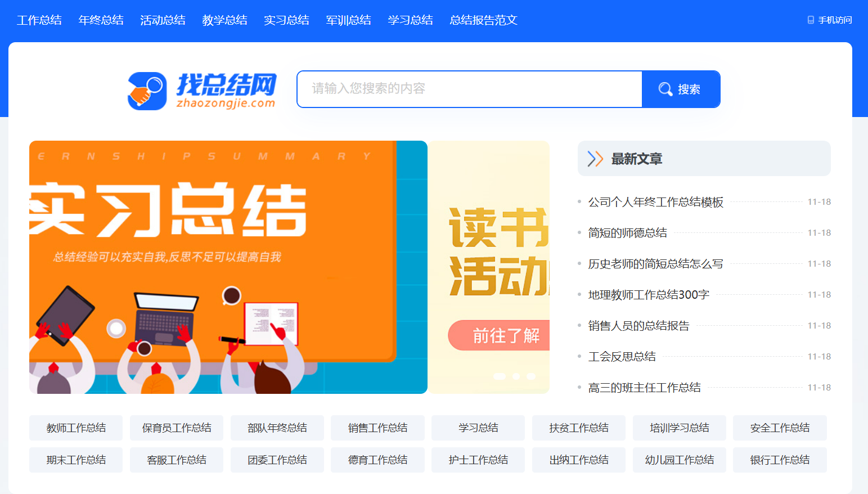Click the double chevron icon near 最新文章
The image size is (868, 494).
[x=595, y=159]
